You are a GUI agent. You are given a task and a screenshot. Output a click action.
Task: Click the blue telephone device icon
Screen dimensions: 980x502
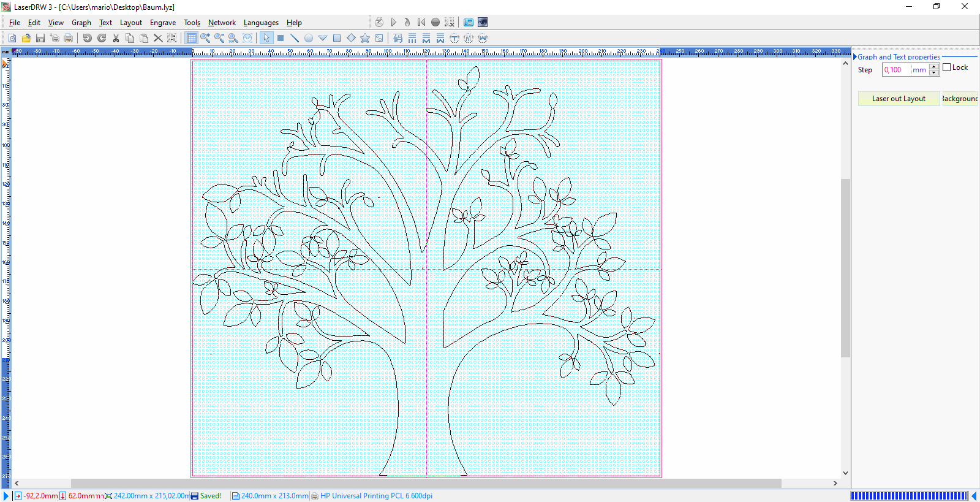click(469, 22)
